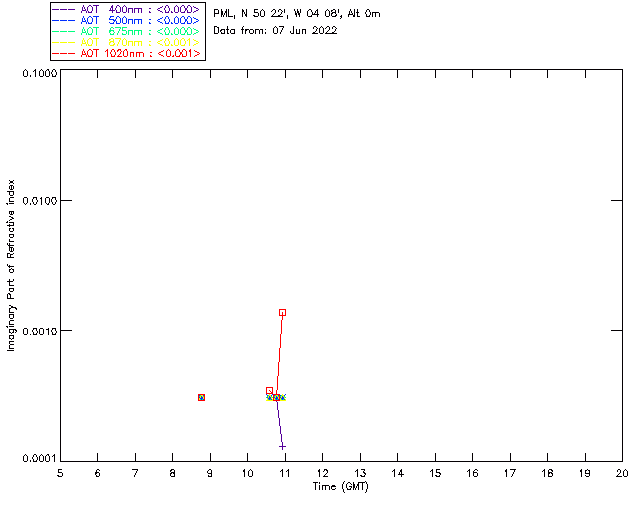
Task: Click the purple plus marker at the line bottom
Action: tap(282, 447)
